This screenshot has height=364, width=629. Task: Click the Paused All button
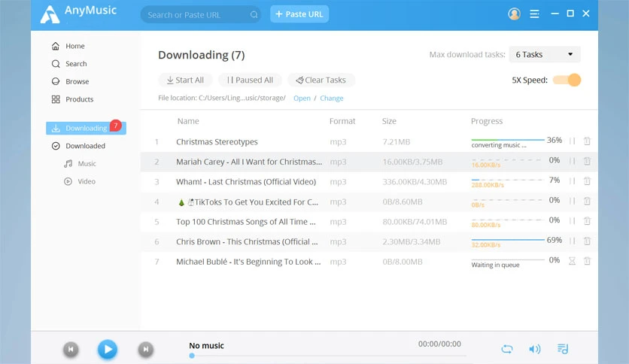pyautogui.click(x=250, y=80)
